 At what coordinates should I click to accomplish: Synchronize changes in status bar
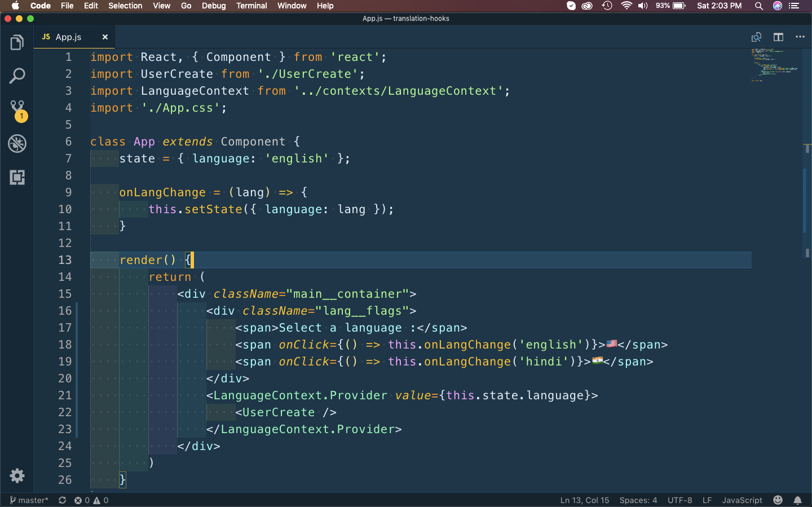63,500
